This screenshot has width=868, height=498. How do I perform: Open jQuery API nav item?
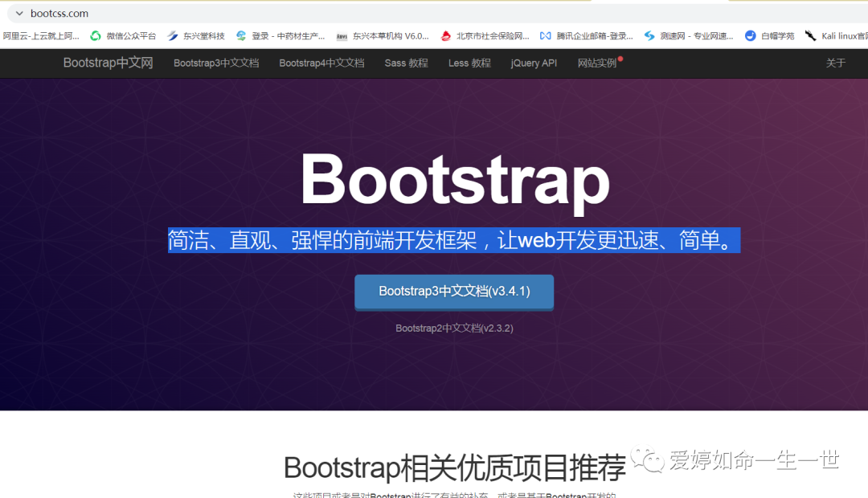[x=534, y=63]
